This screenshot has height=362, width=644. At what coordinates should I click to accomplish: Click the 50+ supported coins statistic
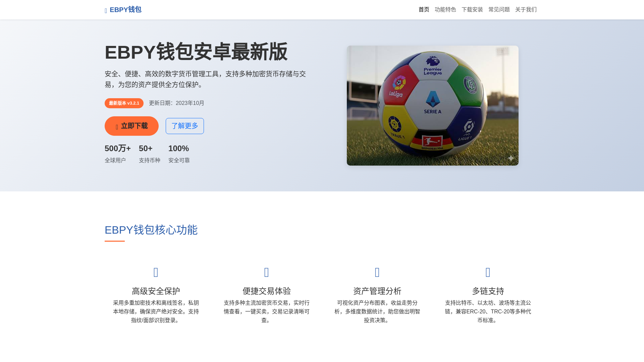pos(146,148)
